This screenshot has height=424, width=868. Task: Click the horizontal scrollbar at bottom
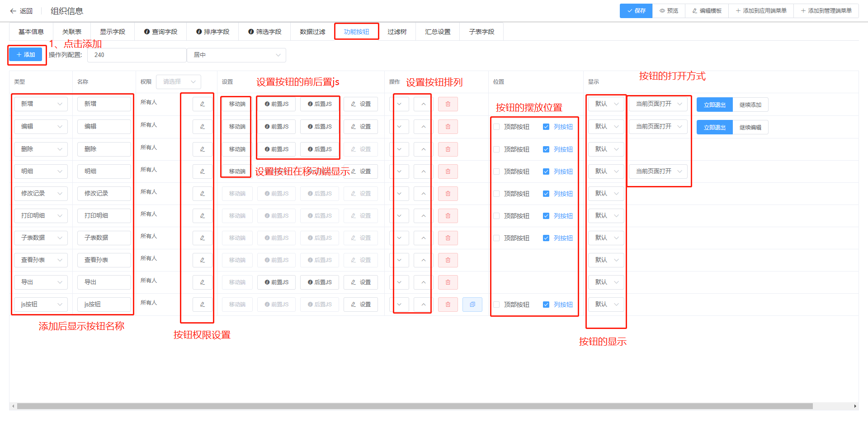point(414,406)
